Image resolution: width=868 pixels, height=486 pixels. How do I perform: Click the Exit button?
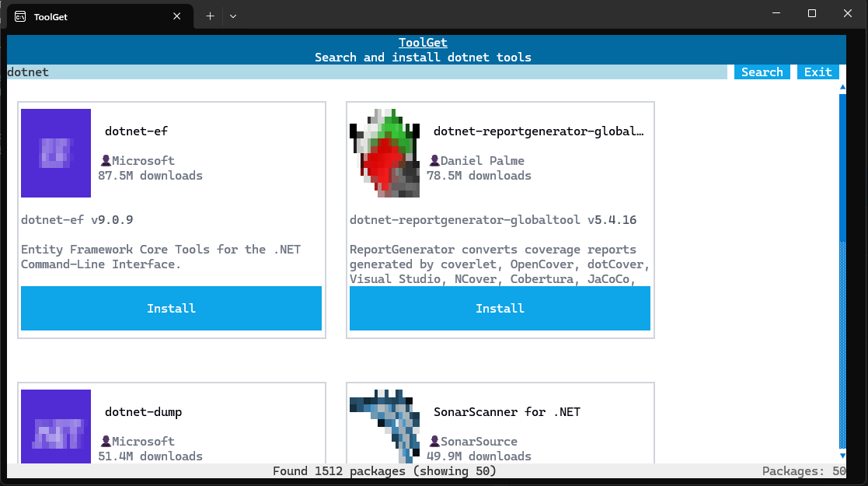coord(818,72)
